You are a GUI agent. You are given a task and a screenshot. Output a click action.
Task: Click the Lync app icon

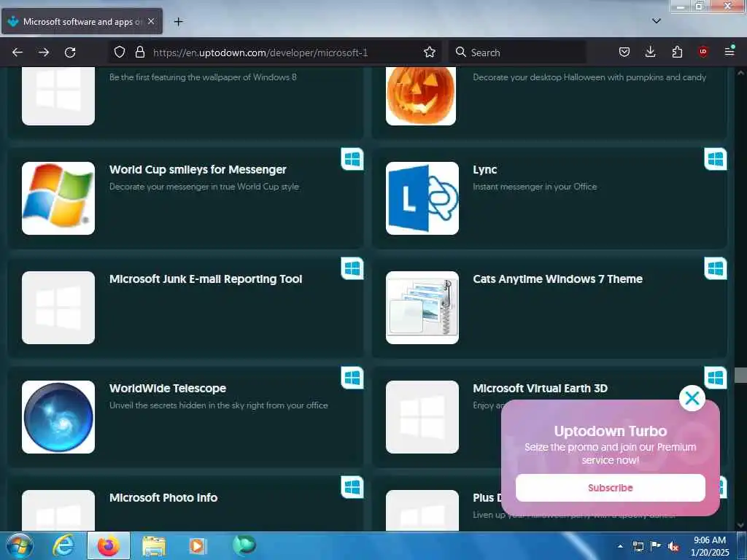click(422, 198)
